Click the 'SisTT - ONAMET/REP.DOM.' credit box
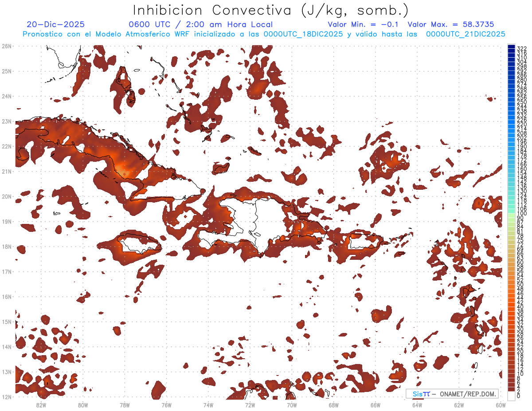The image size is (532, 411). click(x=452, y=394)
